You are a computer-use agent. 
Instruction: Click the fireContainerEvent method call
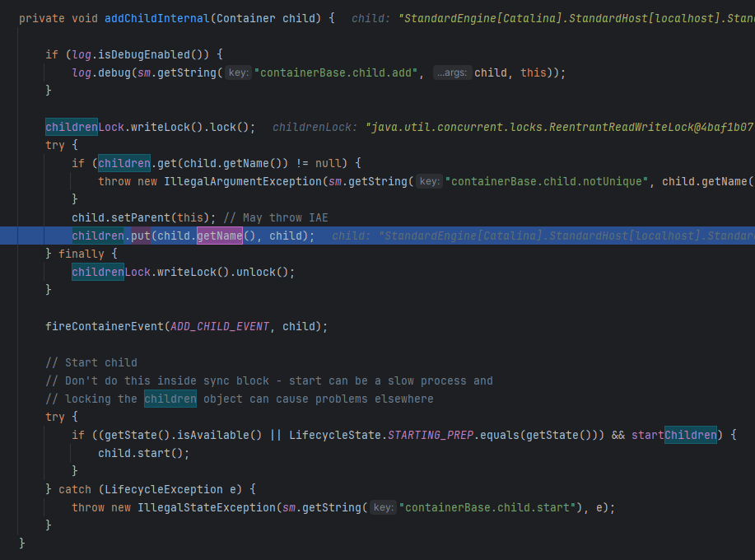(x=104, y=326)
